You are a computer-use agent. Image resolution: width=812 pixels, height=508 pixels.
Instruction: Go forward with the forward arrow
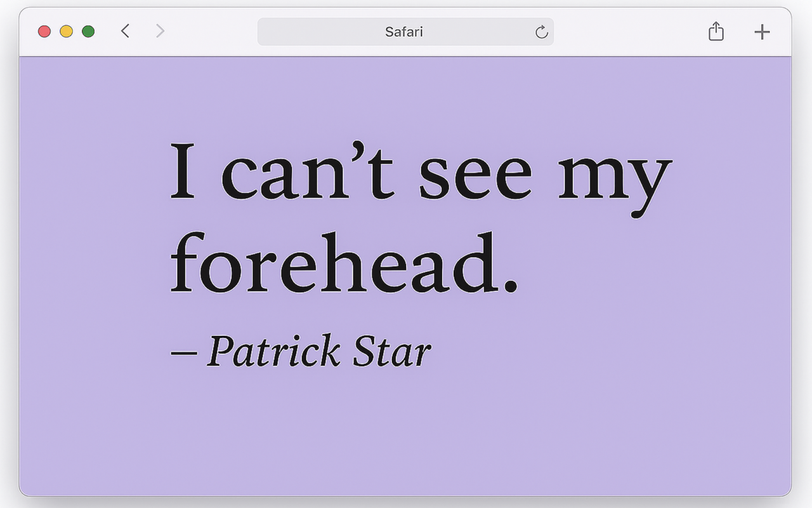click(x=160, y=31)
